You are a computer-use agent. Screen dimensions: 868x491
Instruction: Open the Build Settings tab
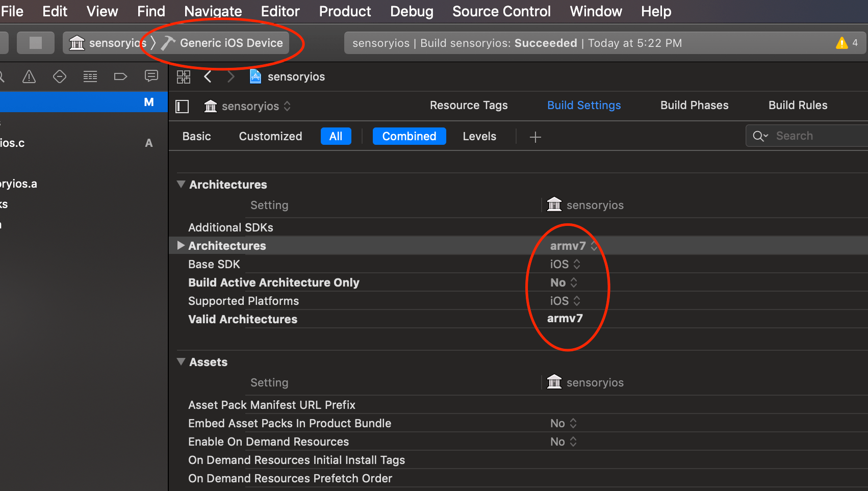coord(584,105)
